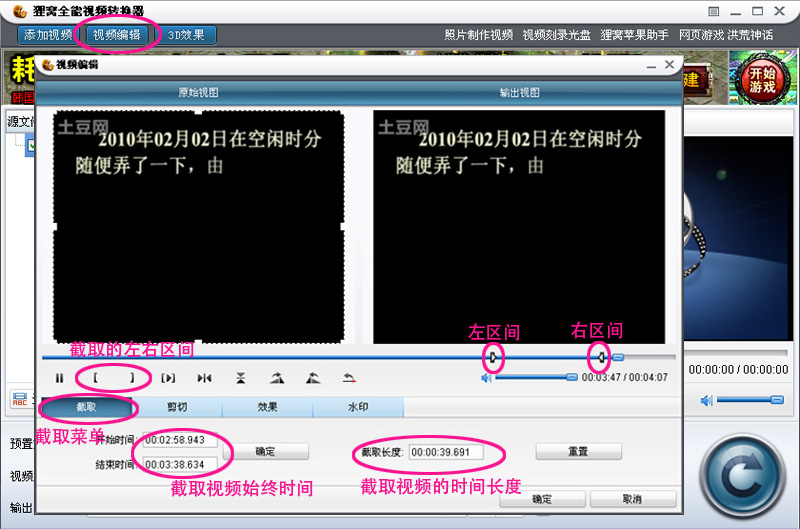Click the 3D效果 toolbar button

[x=186, y=35]
